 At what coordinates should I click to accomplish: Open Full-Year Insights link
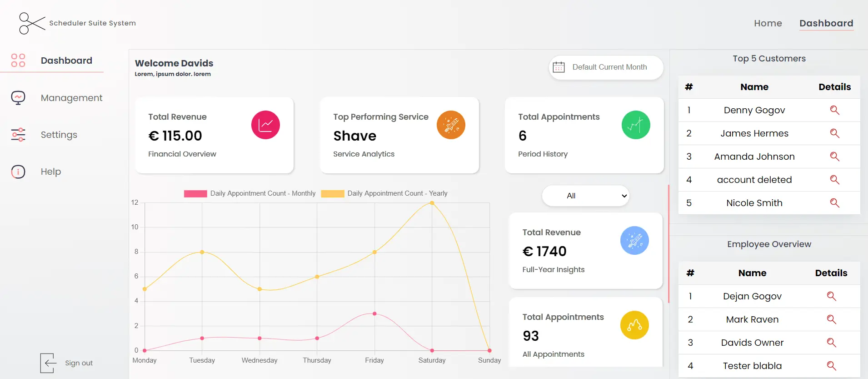point(553,269)
